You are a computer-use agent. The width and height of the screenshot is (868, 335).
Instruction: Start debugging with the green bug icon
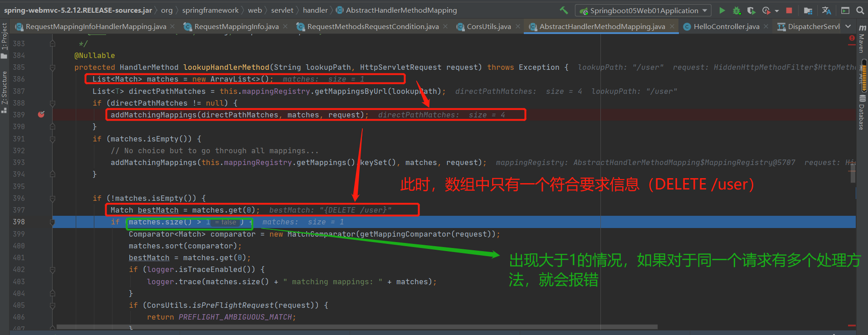click(x=737, y=10)
